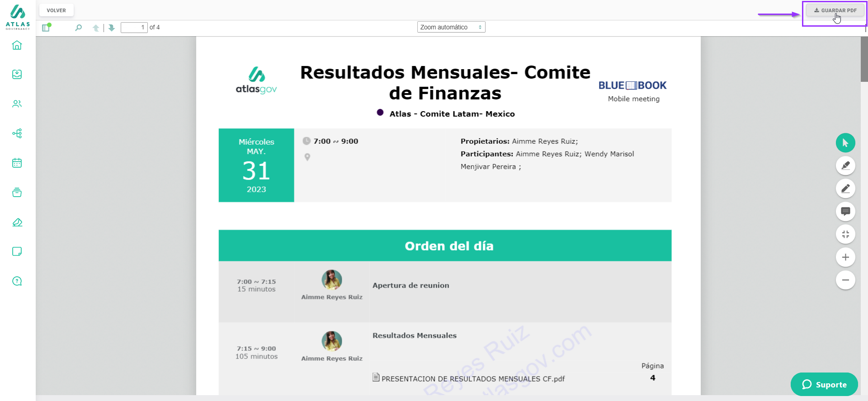Click the 7:00 ~ 9:00 clock icon
The height and width of the screenshot is (401, 868).
[307, 141]
